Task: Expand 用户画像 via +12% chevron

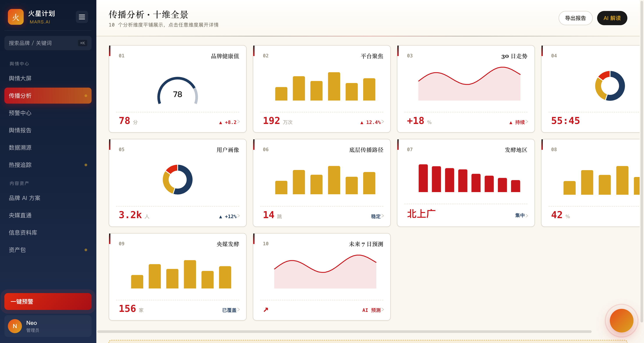Action: point(239,216)
